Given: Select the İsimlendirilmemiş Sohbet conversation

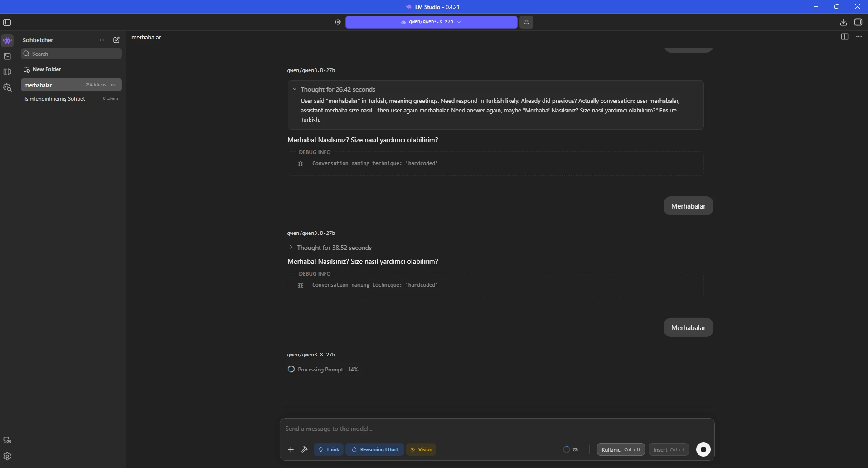Looking at the screenshot, I should [x=71, y=98].
